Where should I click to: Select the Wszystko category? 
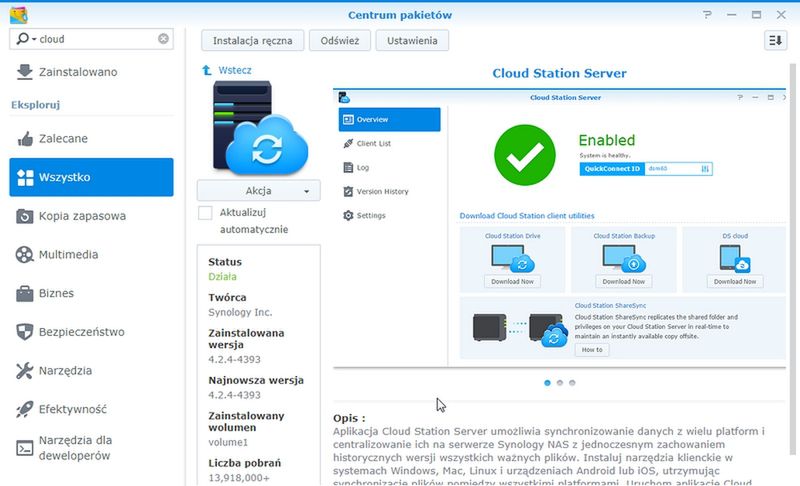tap(91, 177)
